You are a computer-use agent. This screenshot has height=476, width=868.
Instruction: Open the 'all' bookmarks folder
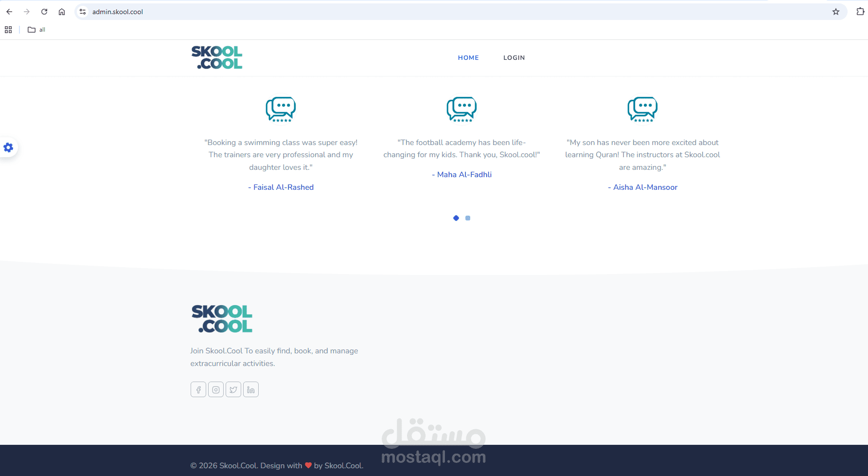point(36,30)
